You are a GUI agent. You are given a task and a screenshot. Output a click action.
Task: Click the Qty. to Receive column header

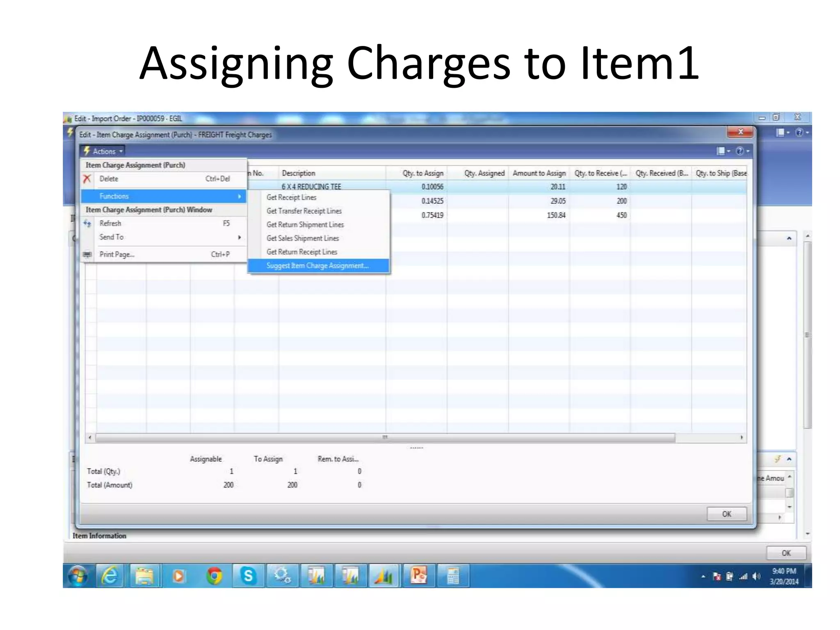[x=600, y=173]
